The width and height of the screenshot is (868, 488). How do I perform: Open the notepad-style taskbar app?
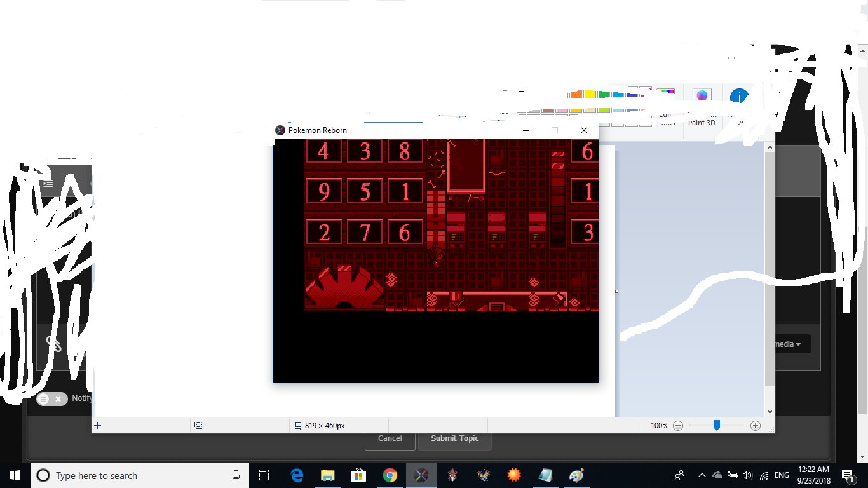(x=545, y=475)
